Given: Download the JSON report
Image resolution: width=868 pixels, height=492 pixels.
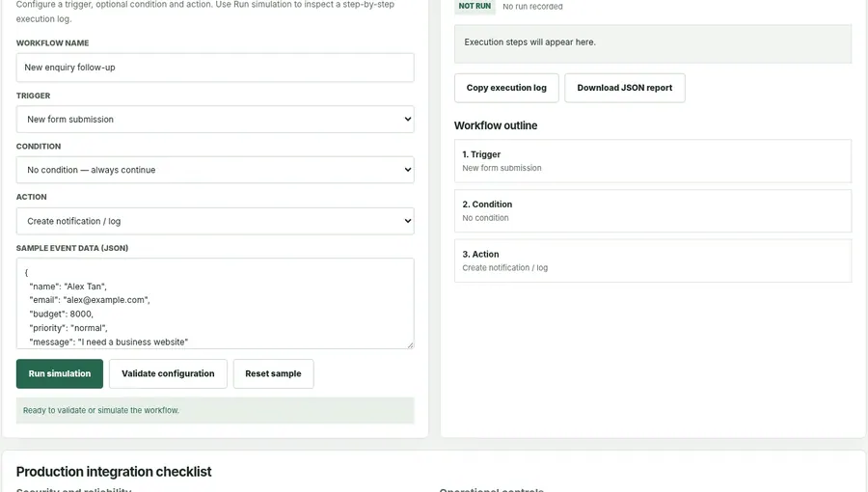Looking at the screenshot, I should tap(624, 88).
